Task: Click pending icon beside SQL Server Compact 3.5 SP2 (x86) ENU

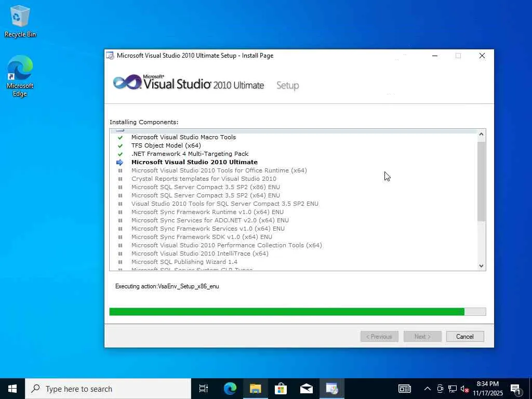Action: click(x=120, y=187)
